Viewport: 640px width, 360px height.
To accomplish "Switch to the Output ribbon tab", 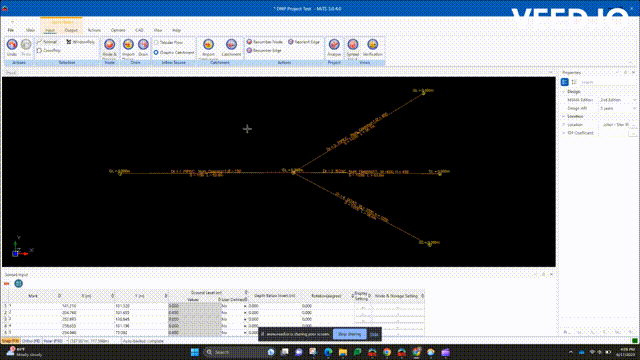I will (x=71, y=30).
